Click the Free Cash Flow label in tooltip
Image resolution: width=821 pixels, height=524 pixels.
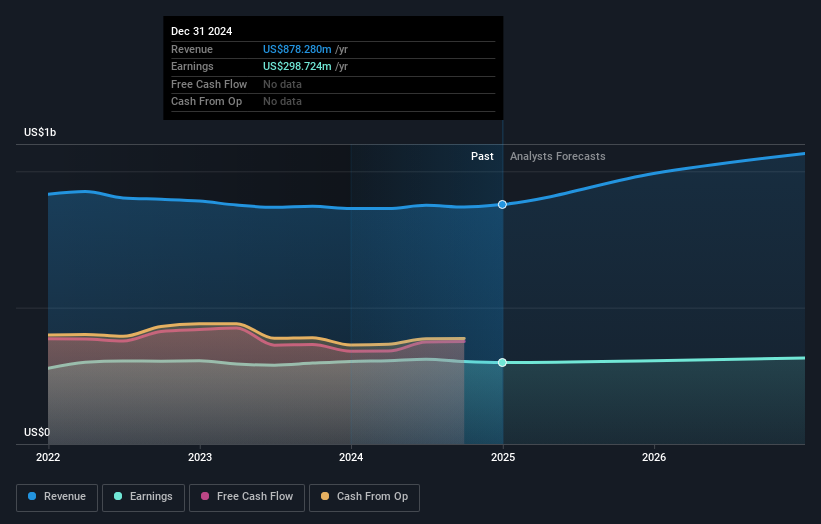click(209, 84)
